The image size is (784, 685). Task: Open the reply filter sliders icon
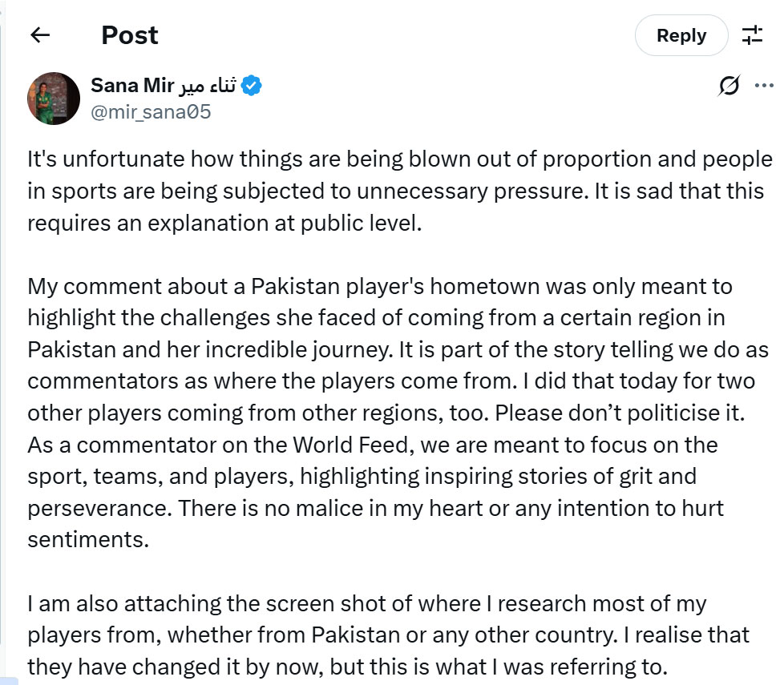(752, 35)
